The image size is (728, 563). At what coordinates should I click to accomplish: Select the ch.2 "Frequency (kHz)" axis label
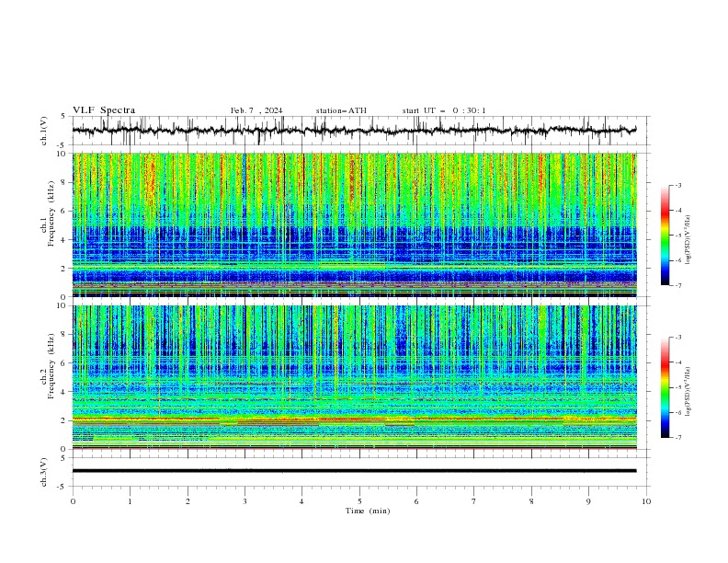[x=51, y=366]
